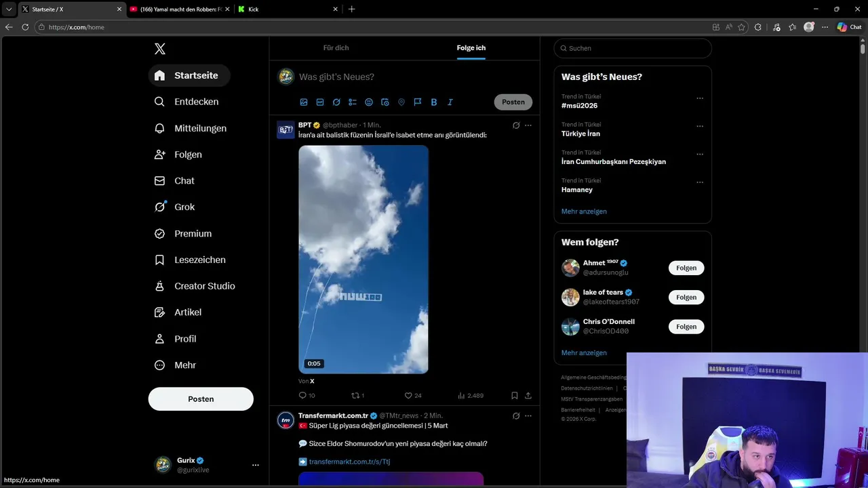Viewport: 868px width, 488px height.
Task: Open the browser tab list dropdown
Action: [9, 9]
